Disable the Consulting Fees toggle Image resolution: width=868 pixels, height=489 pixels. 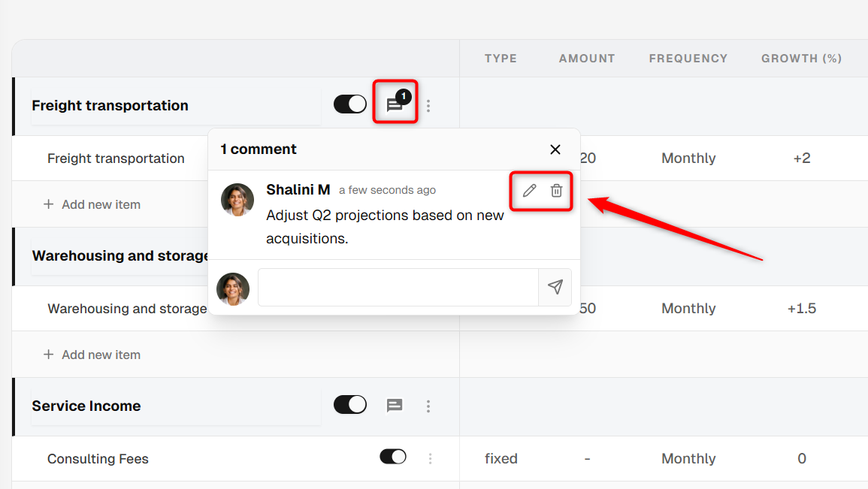393,457
